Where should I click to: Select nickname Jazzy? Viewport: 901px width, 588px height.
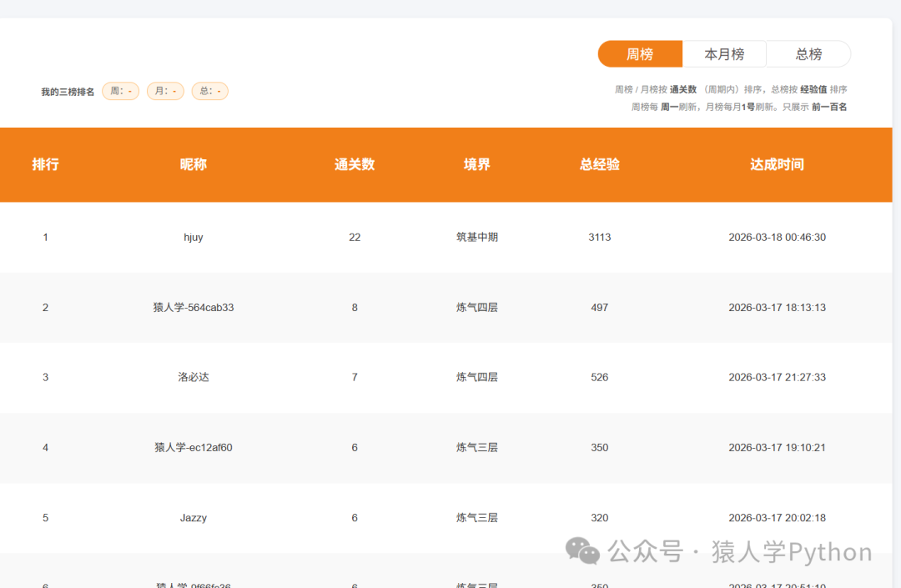193,517
